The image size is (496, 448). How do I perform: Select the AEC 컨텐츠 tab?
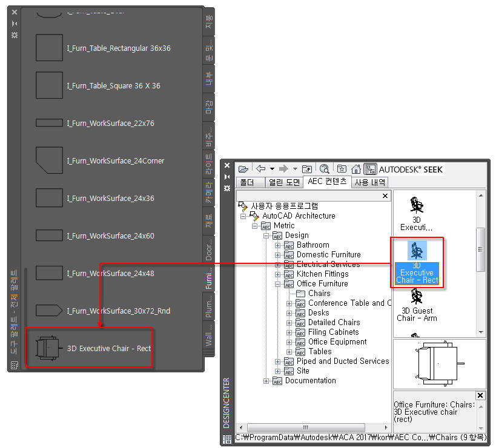327,182
